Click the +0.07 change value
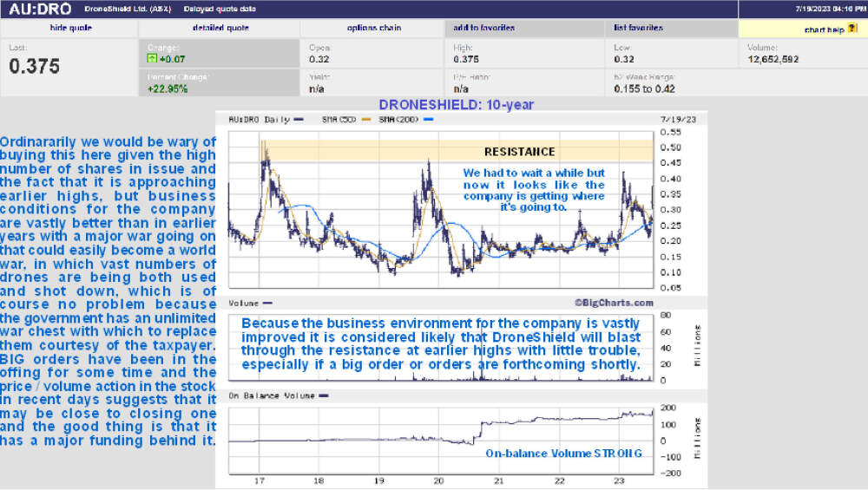Viewport: 868px width, 490px height. click(x=172, y=59)
